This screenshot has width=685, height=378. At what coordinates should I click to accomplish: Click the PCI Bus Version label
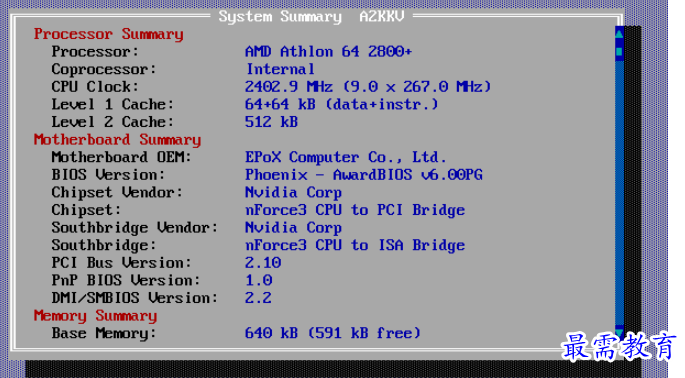point(121,263)
